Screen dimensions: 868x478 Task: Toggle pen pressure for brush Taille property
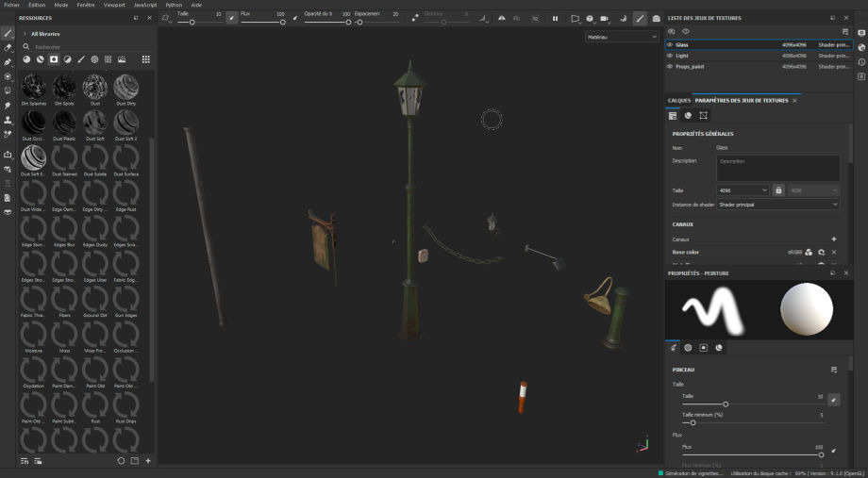tap(834, 399)
